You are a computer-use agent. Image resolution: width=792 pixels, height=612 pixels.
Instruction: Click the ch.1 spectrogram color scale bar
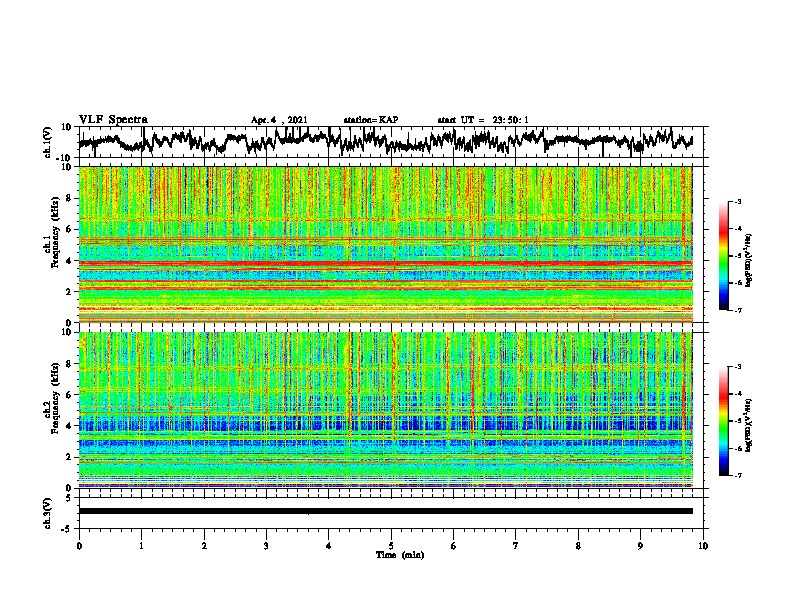(x=724, y=256)
